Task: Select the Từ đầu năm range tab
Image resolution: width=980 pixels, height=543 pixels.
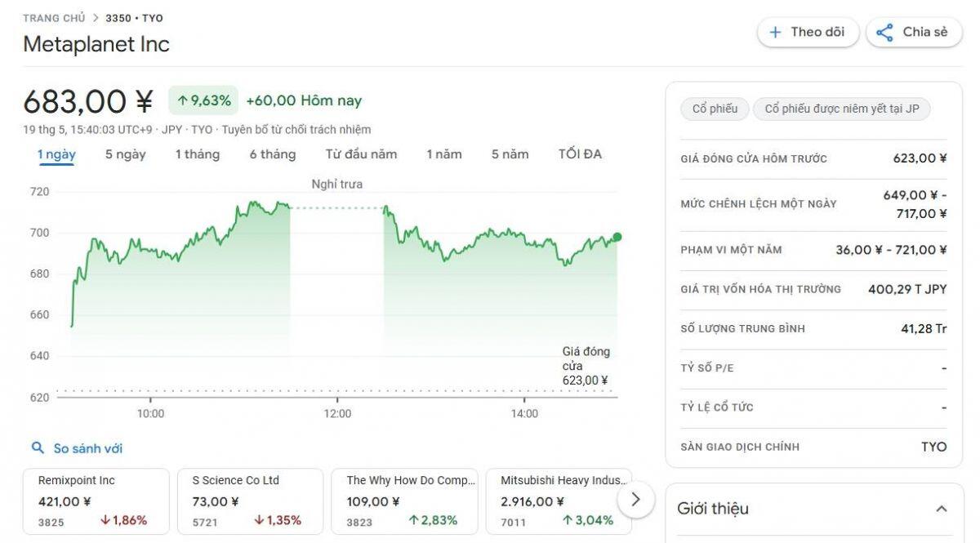Action: pos(361,154)
